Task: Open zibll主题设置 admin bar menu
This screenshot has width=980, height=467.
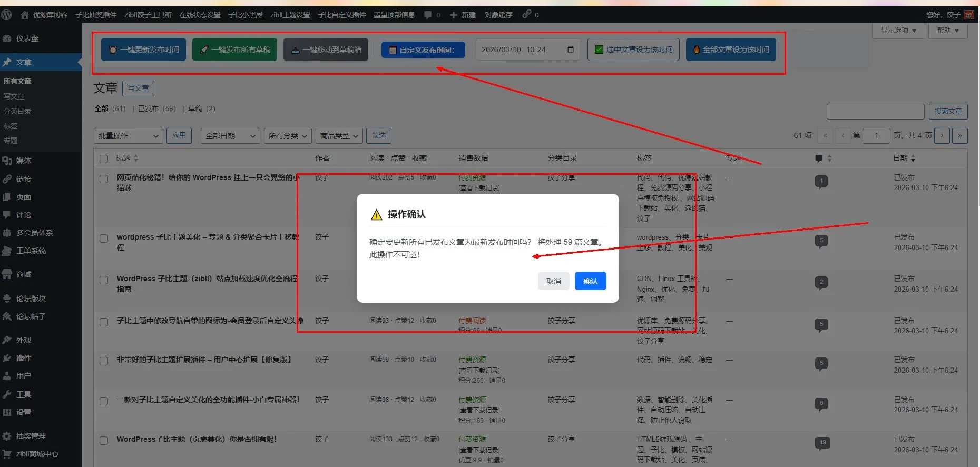Action: coord(290,15)
